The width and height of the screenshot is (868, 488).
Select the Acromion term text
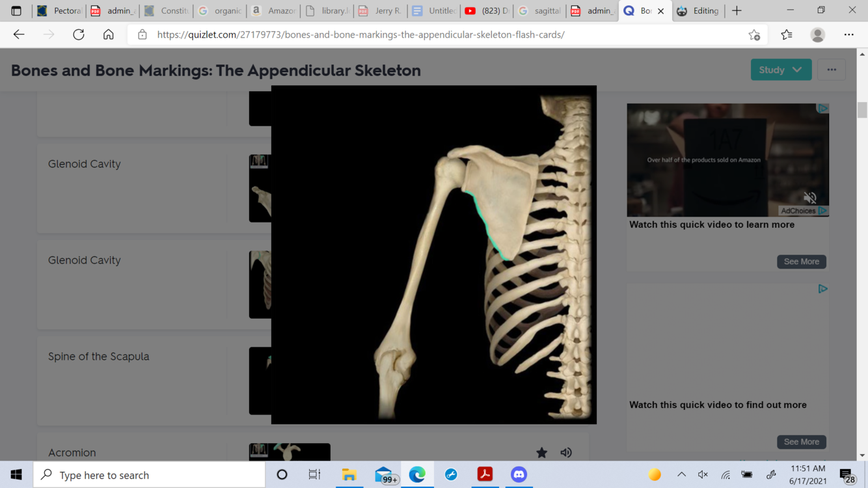(72, 453)
